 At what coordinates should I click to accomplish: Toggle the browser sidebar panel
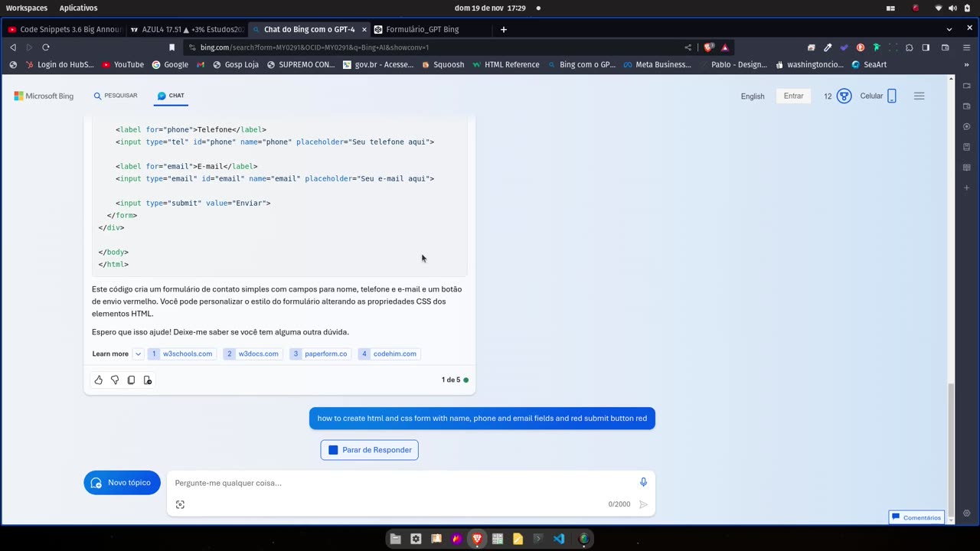[x=926, y=47]
